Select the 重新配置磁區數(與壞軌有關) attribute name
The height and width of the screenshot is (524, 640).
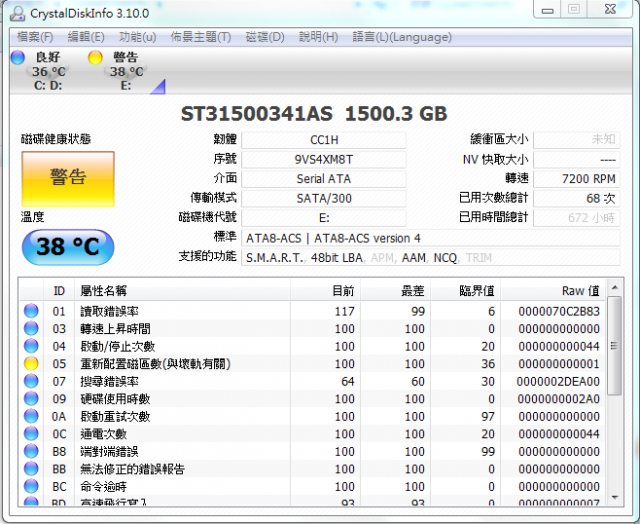(x=156, y=364)
